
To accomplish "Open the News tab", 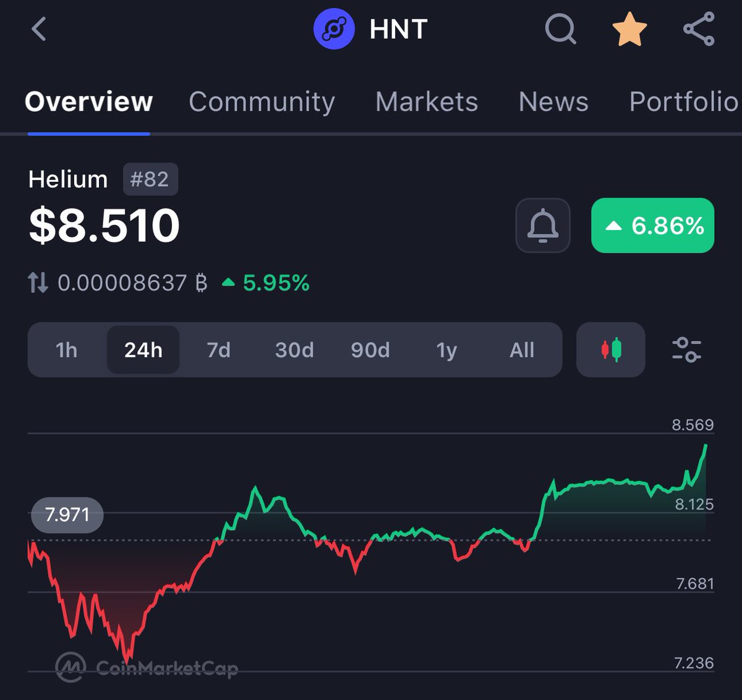I will [x=553, y=101].
